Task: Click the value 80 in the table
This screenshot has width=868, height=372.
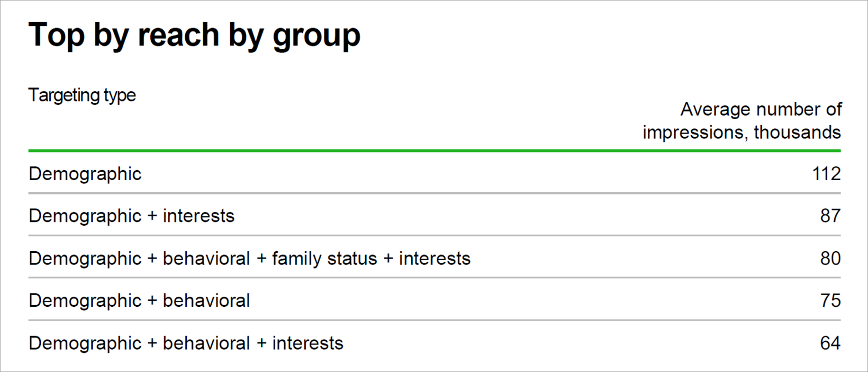Action: 830,259
